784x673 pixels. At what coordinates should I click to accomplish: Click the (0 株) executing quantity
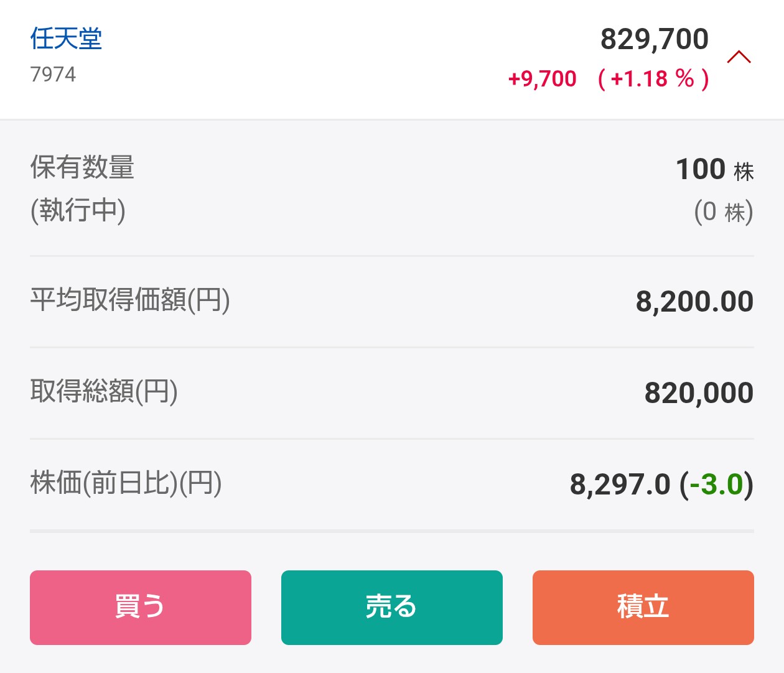723,212
